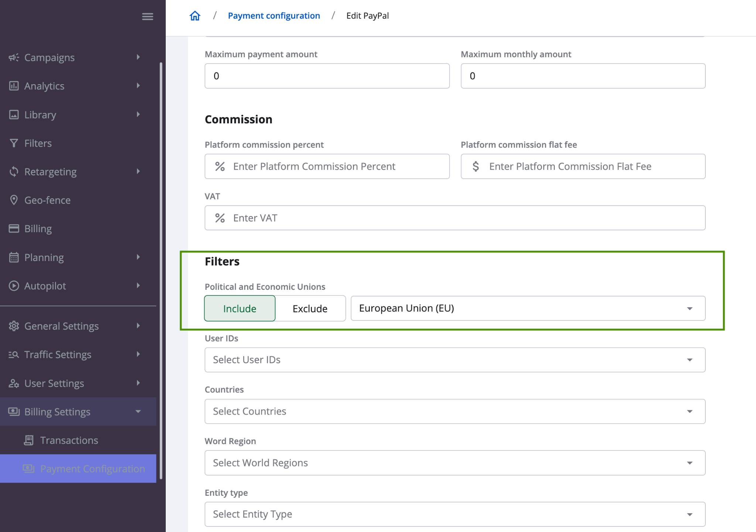This screenshot has width=756, height=532.
Task: Click the Autopilot play icon
Action: (x=14, y=286)
